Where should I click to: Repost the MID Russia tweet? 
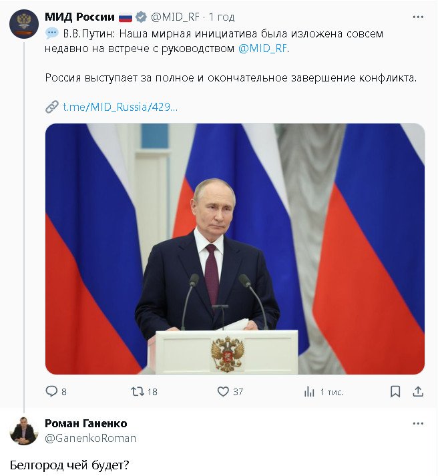137,391
